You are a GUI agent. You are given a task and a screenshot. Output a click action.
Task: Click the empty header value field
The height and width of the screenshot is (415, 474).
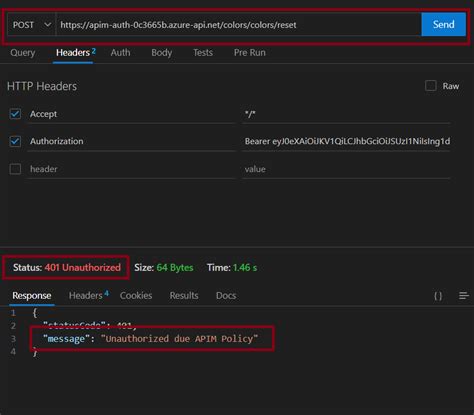pyautogui.click(x=347, y=169)
